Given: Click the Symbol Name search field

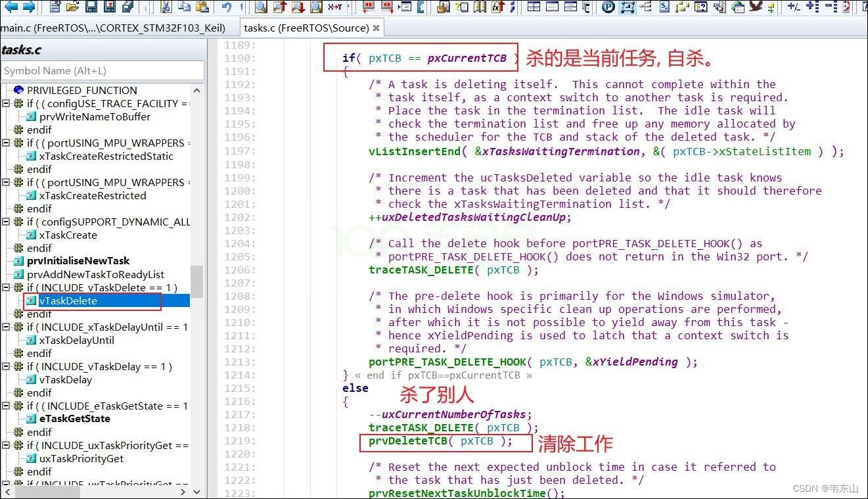Looking at the screenshot, I should (x=102, y=70).
